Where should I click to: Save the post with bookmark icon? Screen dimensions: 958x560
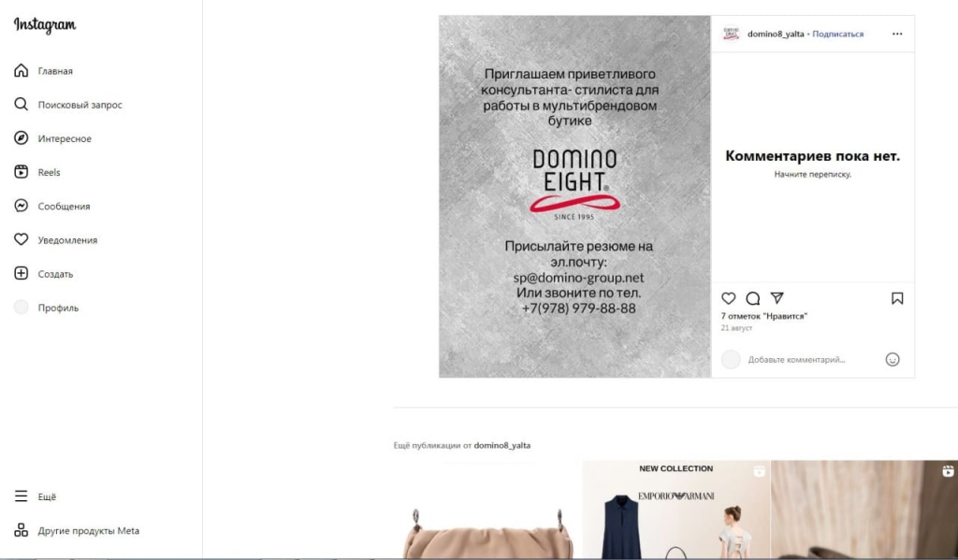tap(897, 298)
